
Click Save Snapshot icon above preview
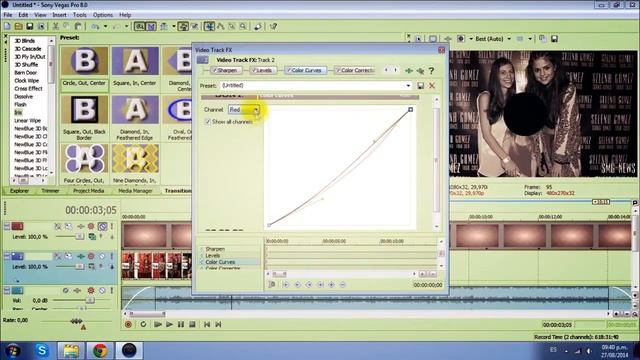(554, 39)
